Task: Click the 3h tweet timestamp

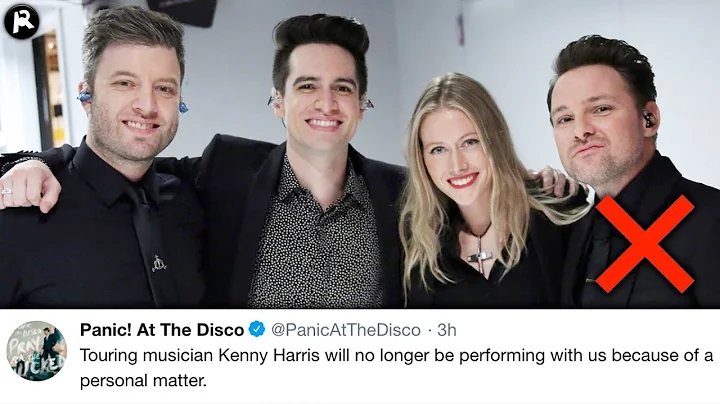Action: click(x=446, y=330)
